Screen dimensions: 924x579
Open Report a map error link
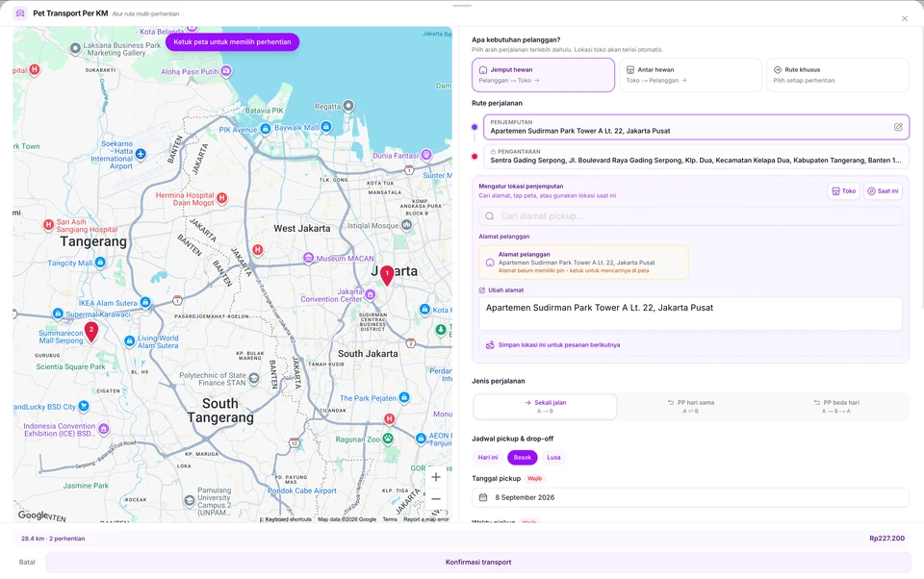coord(426,519)
